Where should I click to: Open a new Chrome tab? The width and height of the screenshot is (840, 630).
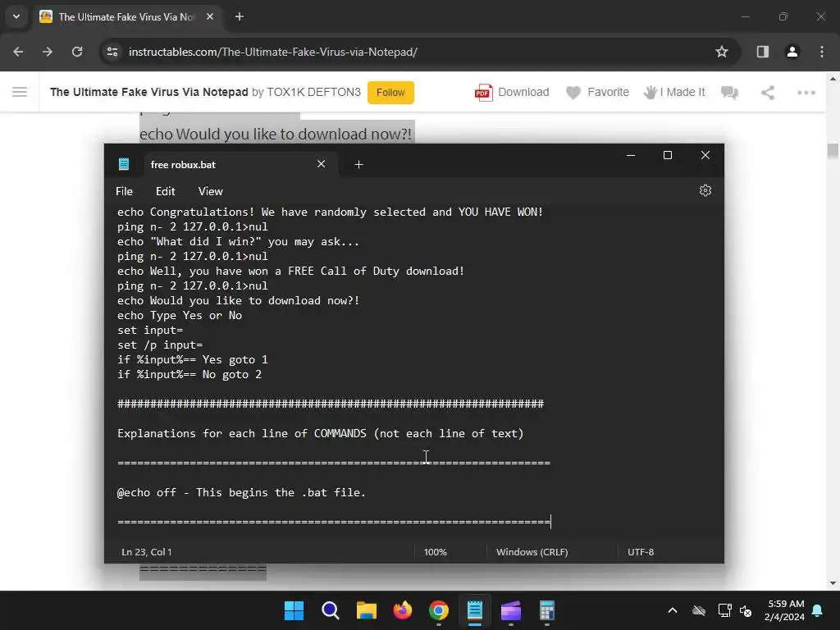[240, 16]
